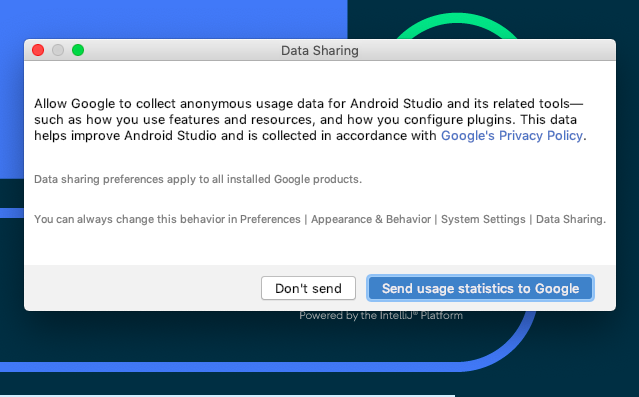Image resolution: width=639 pixels, height=397 pixels.
Task: Click text 'Data sharing preferences apply to all installed Google products.'
Action: (x=198, y=179)
